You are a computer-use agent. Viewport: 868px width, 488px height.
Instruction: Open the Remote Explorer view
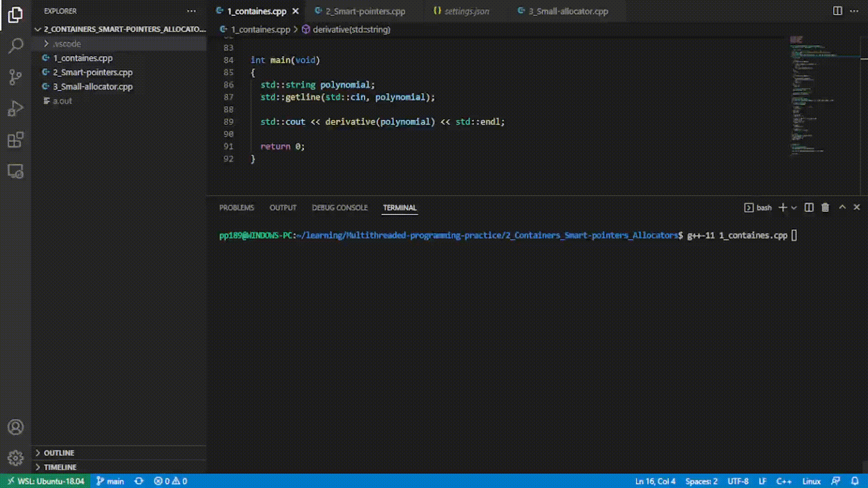click(x=15, y=171)
